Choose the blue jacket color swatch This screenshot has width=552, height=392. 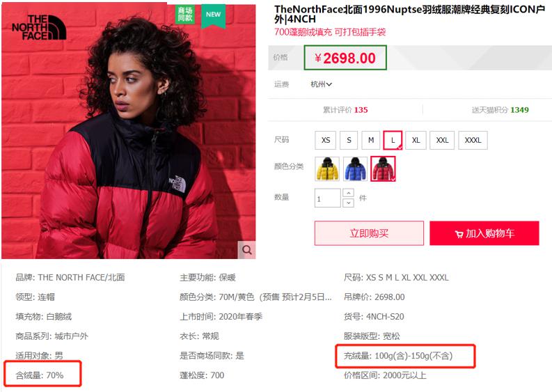click(355, 169)
